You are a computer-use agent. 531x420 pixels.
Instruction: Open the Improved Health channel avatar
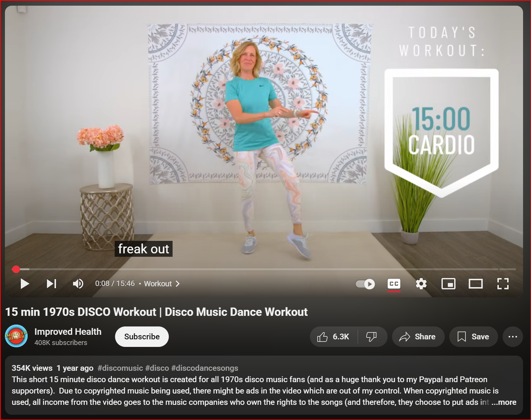[16, 336]
